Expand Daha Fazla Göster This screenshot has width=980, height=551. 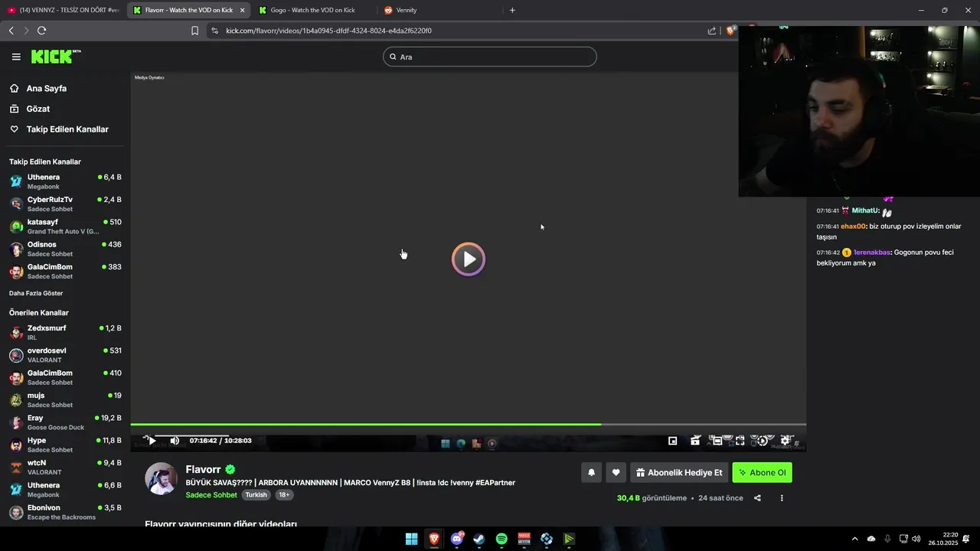[36, 293]
